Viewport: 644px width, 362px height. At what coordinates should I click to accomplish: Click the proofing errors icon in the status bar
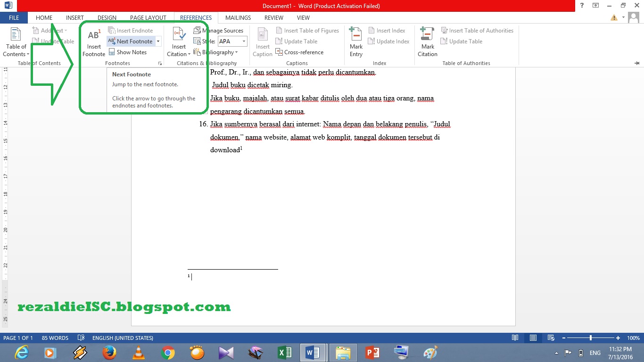click(x=81, y=338)
